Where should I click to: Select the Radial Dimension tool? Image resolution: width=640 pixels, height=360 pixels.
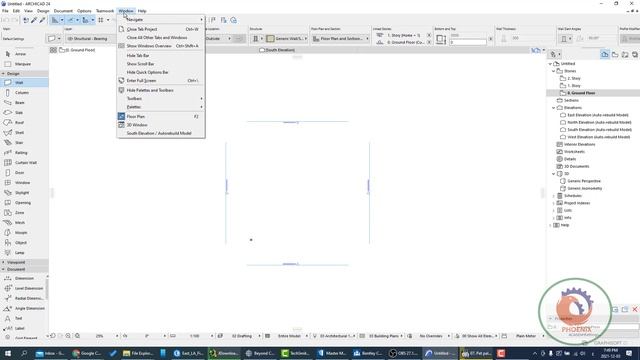point(29,298)
